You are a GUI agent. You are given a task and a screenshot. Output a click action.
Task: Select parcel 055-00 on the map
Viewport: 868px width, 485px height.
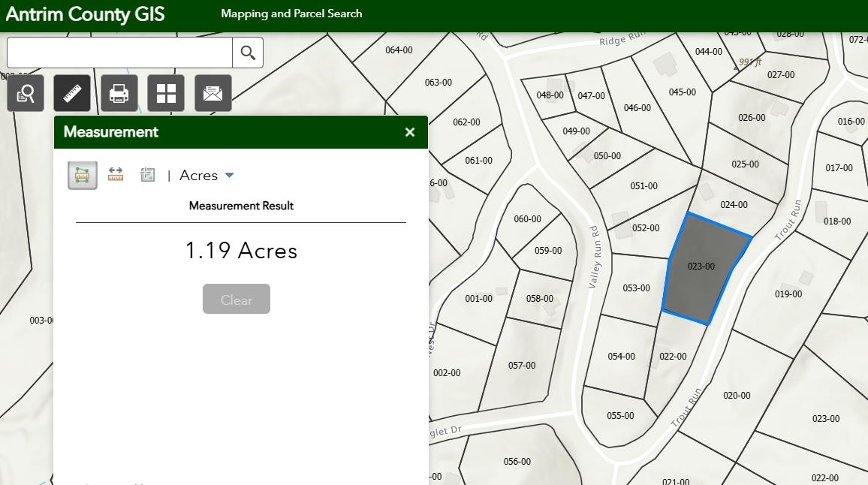[x=620, y=416]
